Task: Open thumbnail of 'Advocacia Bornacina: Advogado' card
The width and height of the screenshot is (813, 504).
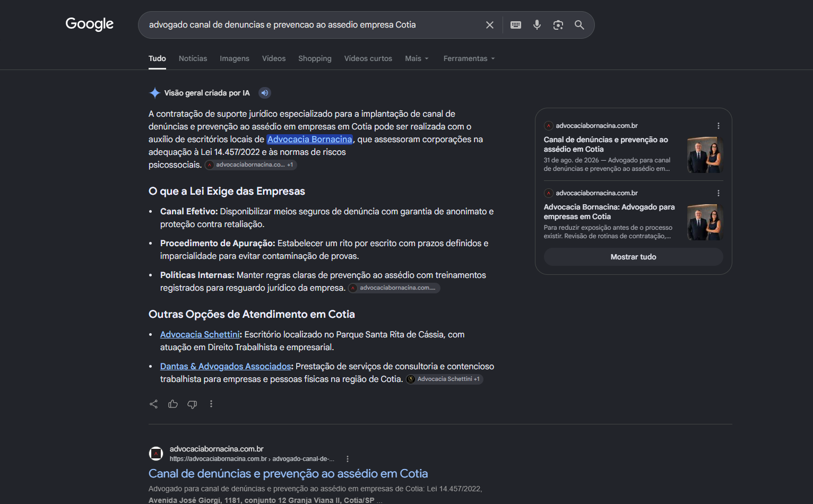Action: point(705,222)
